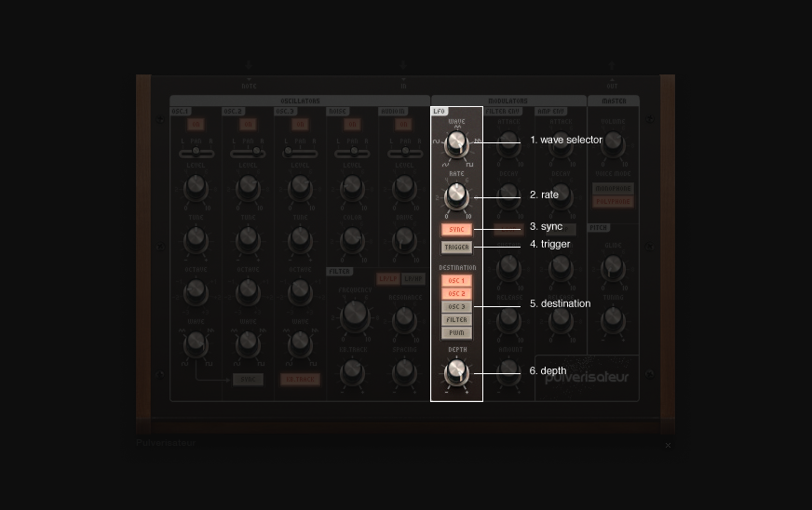The height and width of the screenshot is (510, 812).
Task: Click the Noise level knob
Action: [352, 186]
